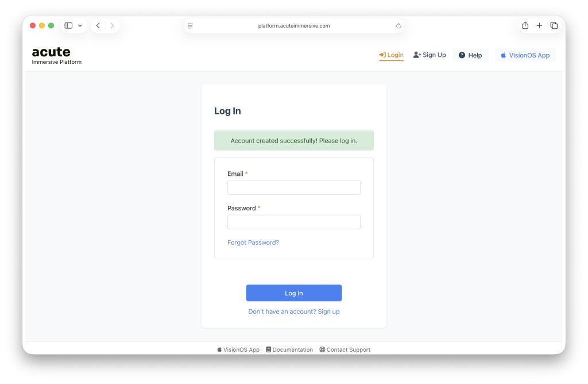
Task: Focus the Email input field
Action: (x=294, y=187)
